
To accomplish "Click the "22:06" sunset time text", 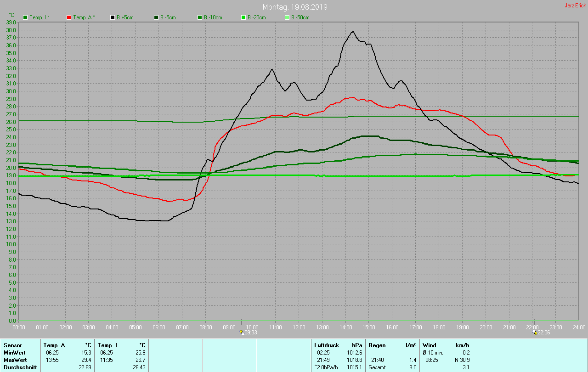I will tap(544, 333).
